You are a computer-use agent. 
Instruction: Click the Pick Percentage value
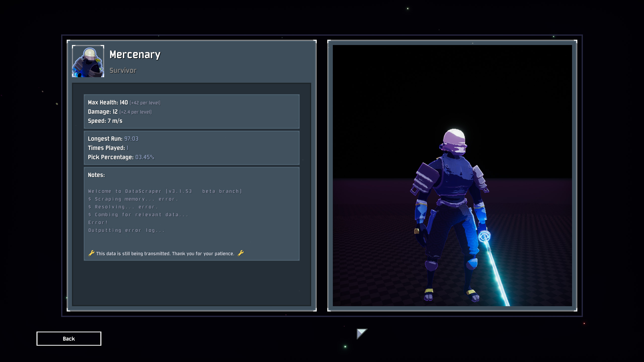(x=145, y=157)
